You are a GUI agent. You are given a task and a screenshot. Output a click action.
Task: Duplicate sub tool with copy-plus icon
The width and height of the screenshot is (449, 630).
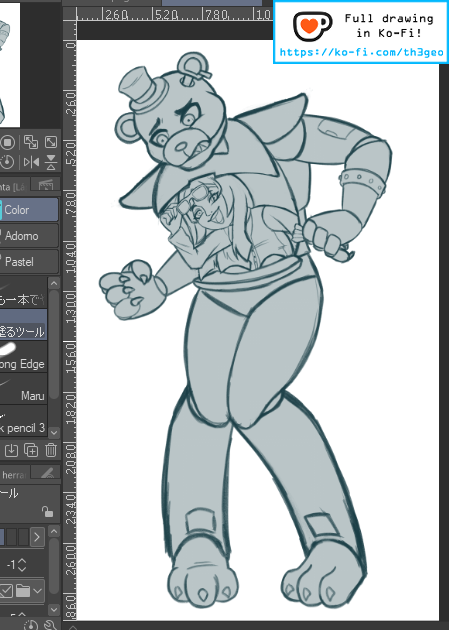pos(31,450)
